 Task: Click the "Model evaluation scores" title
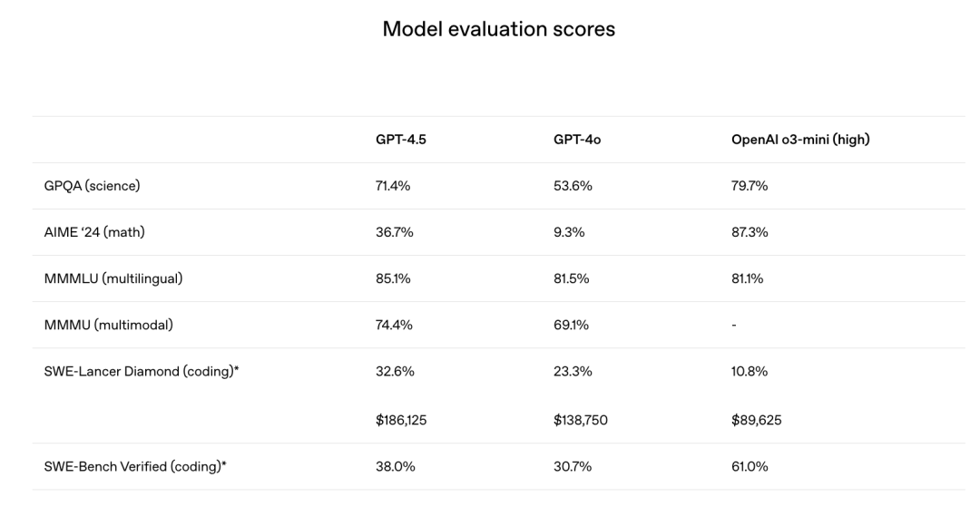(x=498, y=29)
